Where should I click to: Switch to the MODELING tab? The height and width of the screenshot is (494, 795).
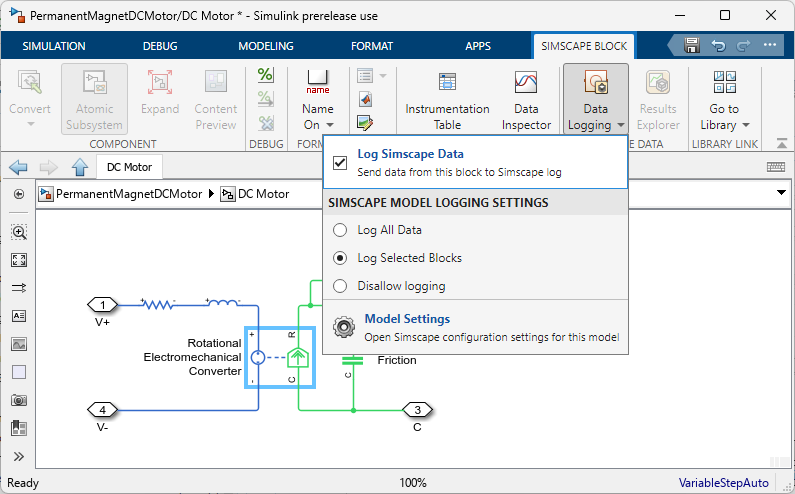[x=266, y=46]
